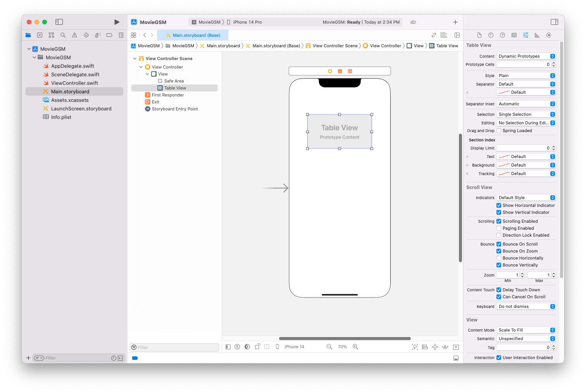This screenshot has height=392, width=586.
Task: Run the project with the Play button
Action: point(117,22)
